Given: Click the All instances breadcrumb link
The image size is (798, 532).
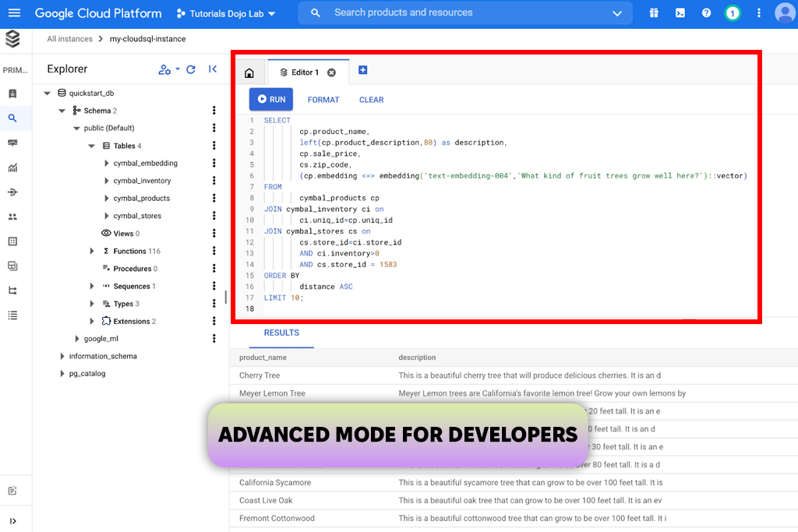Looking at the screenshot, I should point(69,39).
